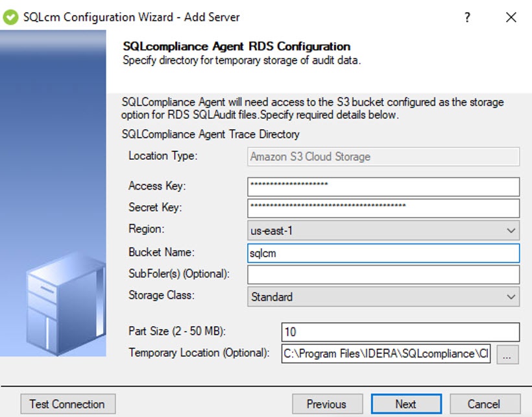Click the 'Temporary Location (Optional):' label

[x=199, y=353]
